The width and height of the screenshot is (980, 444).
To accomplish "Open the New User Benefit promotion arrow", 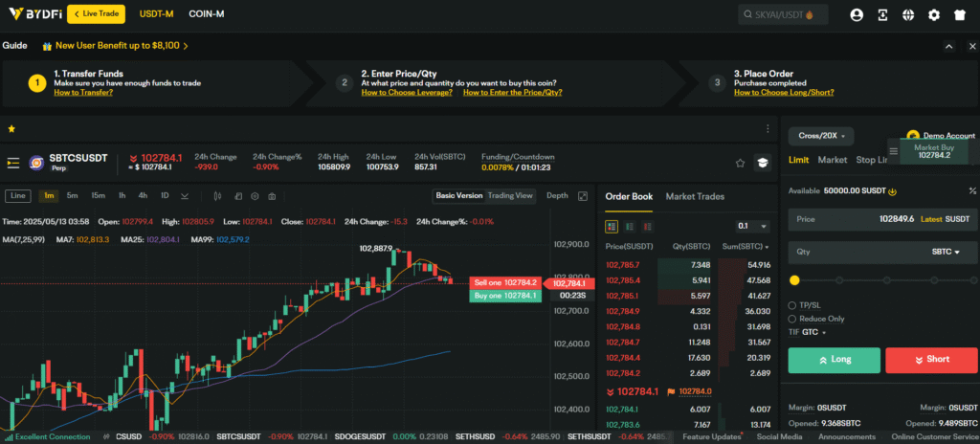I will pyautogui.click(x=186, y=46).
